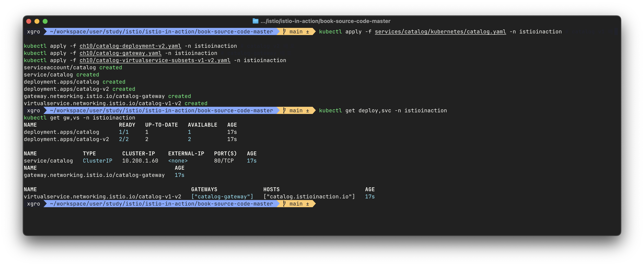Click the <none> external IP value

[178, 161]
